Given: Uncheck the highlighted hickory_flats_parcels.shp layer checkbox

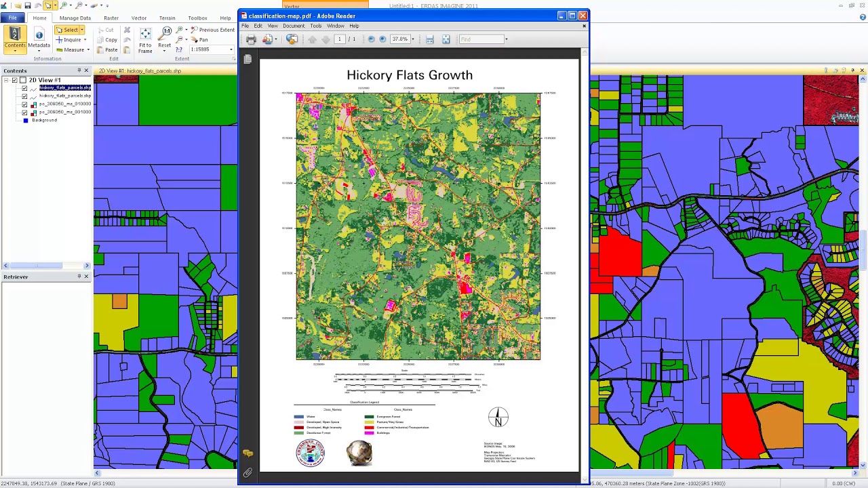Looking at the screenshot, I should (24, 88).
